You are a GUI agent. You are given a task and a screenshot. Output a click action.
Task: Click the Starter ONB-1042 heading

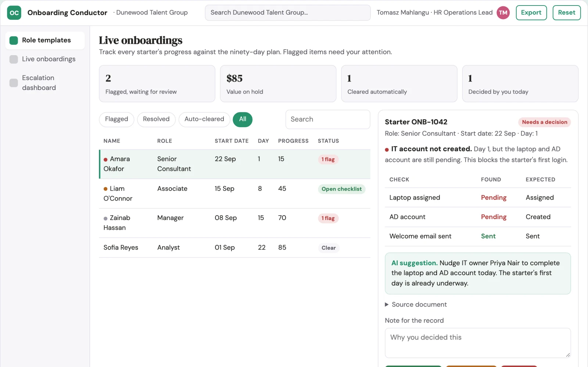point(416,122)
